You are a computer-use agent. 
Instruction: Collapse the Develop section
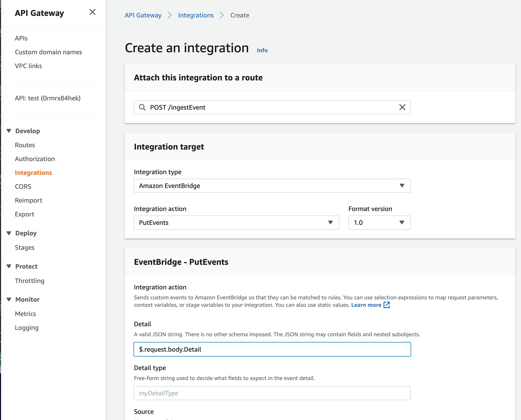(9, 131)
